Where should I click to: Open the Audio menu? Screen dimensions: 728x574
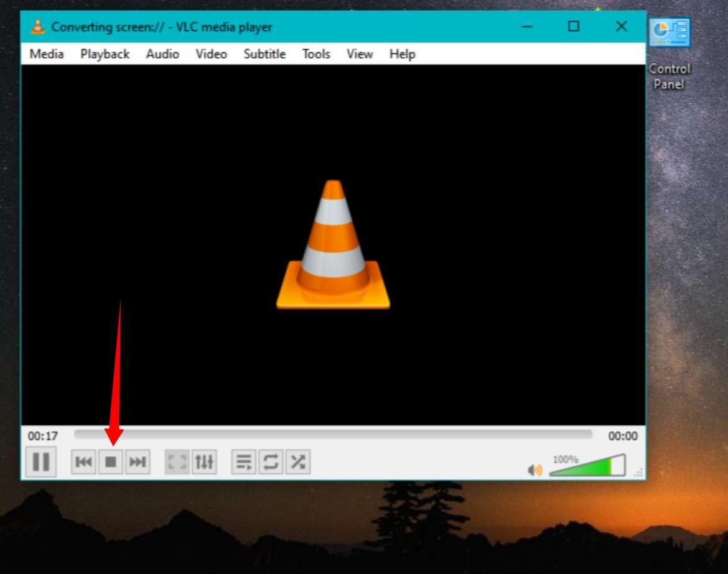tap(162, 54)
